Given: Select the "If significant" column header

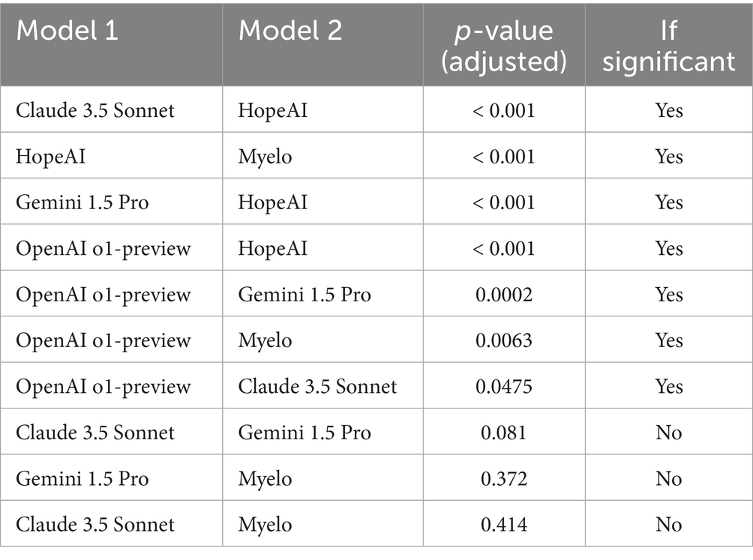Looking at the screenshot, I should (x=668, y=45).
